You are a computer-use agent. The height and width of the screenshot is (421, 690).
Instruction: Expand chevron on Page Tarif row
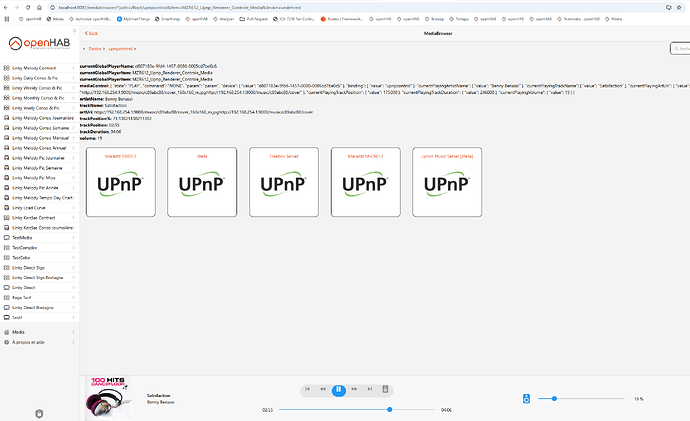pos(73,297)
